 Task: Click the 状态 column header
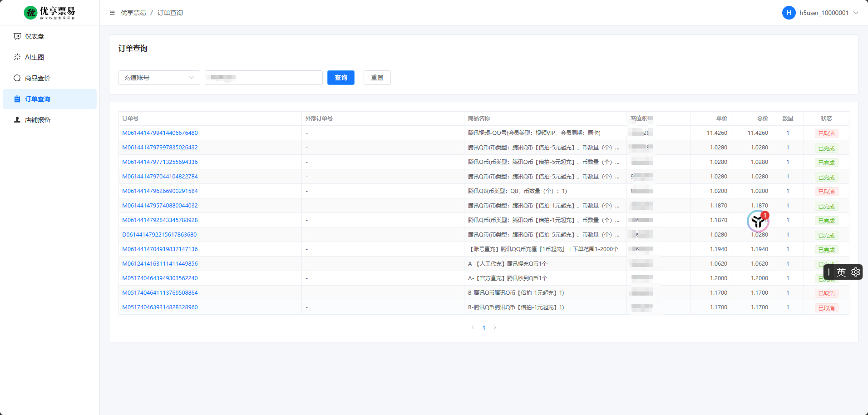826,119
